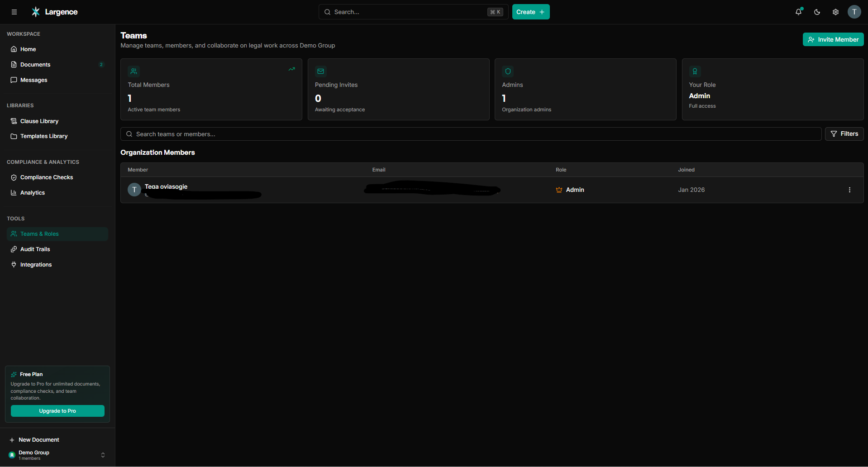Click the ⌘K shortcut badge
868x467 pixels.
(x=495, y=12)
